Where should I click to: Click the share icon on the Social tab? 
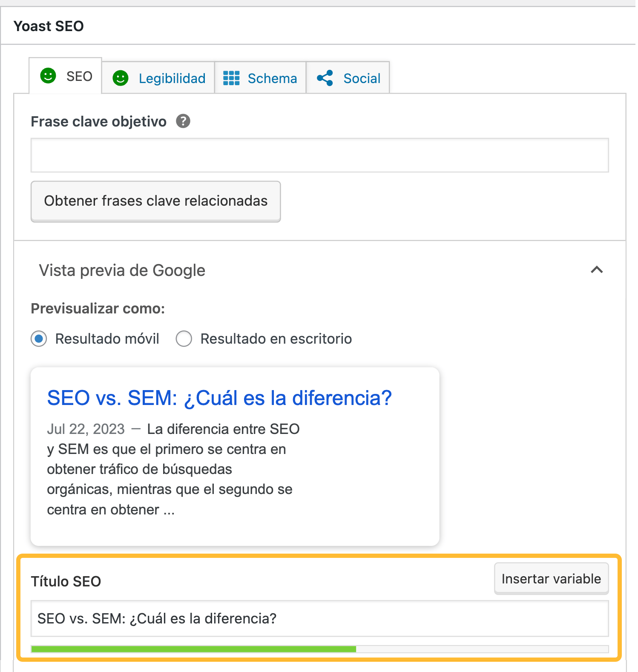325,78
